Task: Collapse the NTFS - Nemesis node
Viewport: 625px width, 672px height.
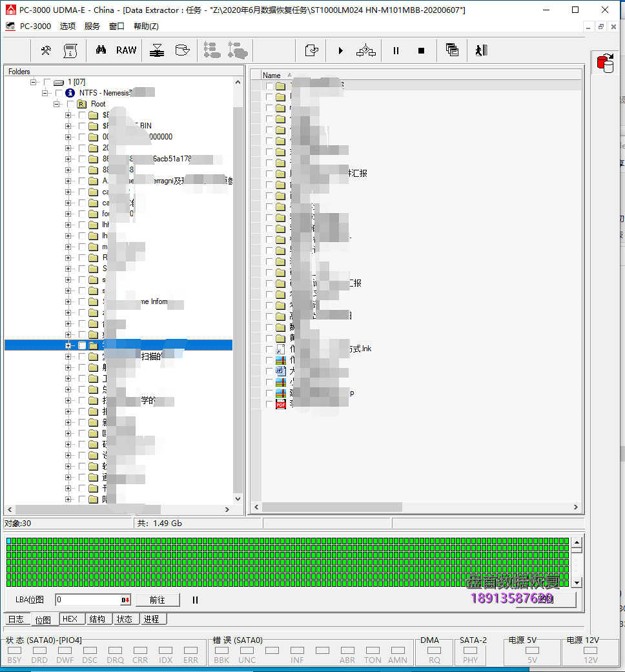Action: click(x=45, y=93)
